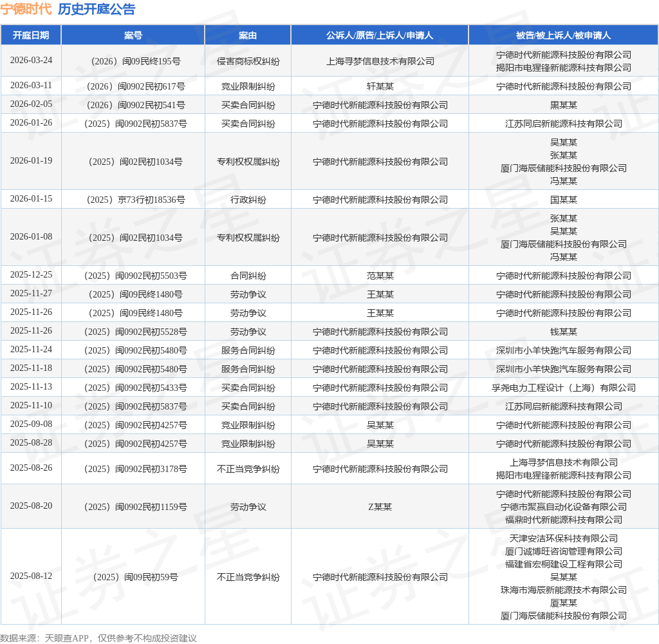This screenshot has height=644, width=659.
Task: Click the date 2026-01-15
Action: click(31, 198)
